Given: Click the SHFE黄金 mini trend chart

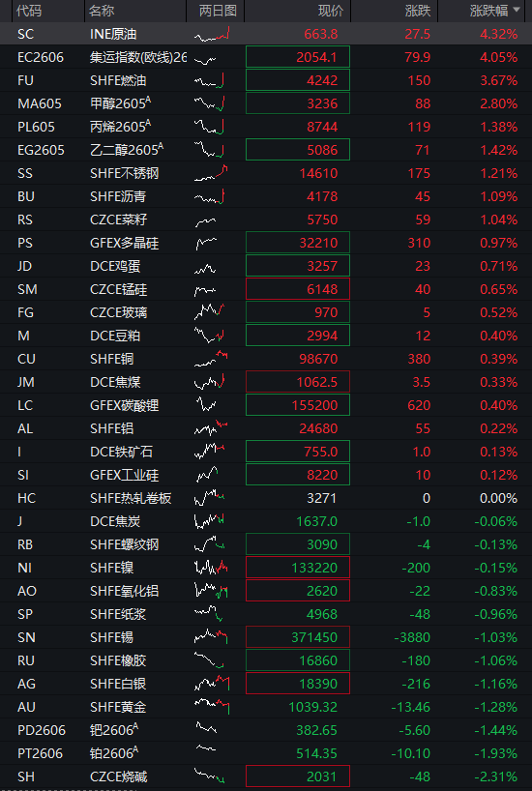Looking at the screenshot, I should 212,707.
